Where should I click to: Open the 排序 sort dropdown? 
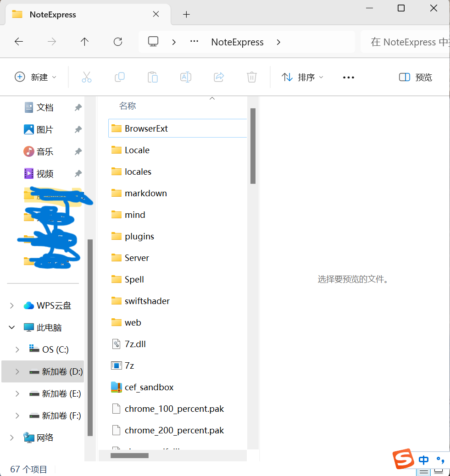tap(302, 77)
